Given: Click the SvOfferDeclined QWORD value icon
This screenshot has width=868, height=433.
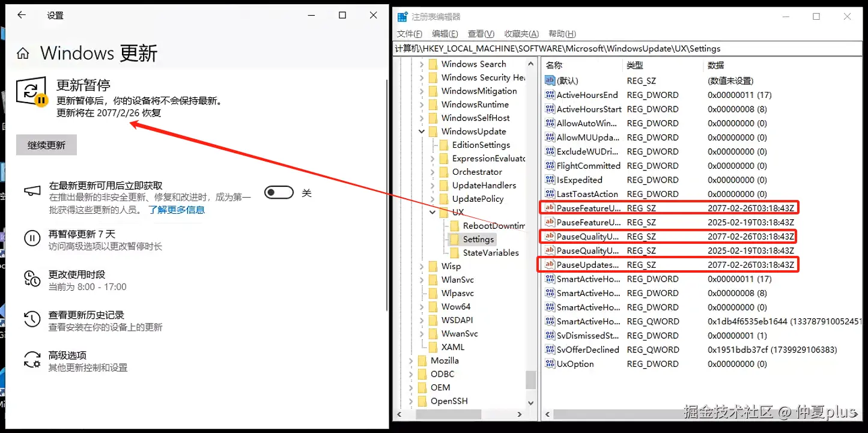Looking at the screenshot, I should coord(550,350).
